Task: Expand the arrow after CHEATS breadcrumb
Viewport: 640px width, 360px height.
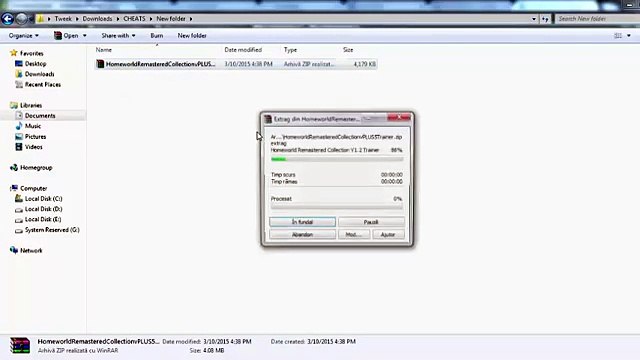Action: coord(151,19)
